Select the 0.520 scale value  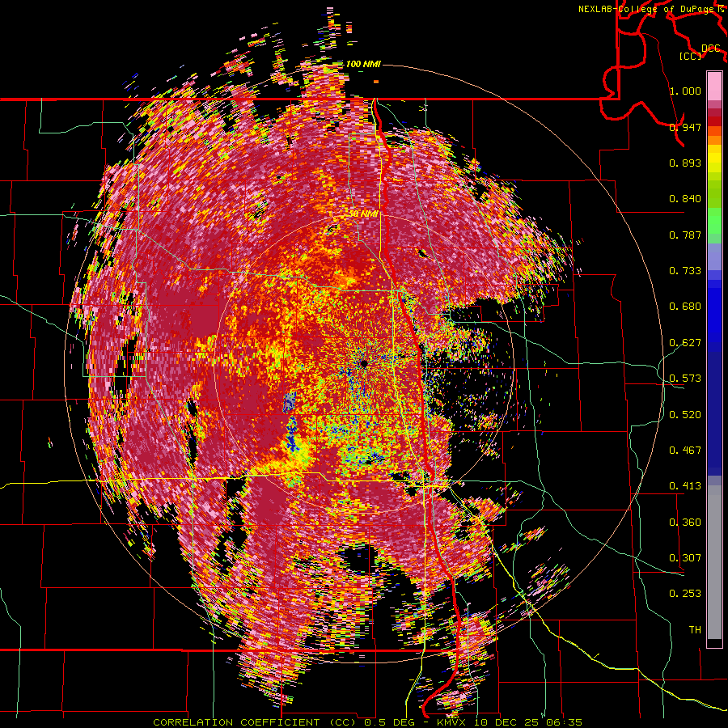click(685, 414)
